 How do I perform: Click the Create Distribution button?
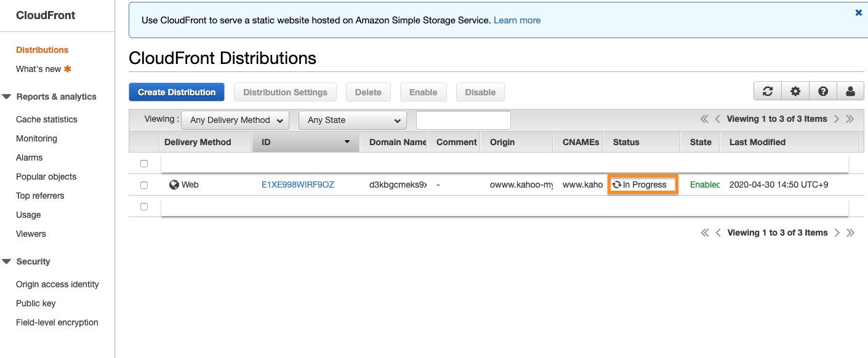pyautogui.click(x=177, y=92)
